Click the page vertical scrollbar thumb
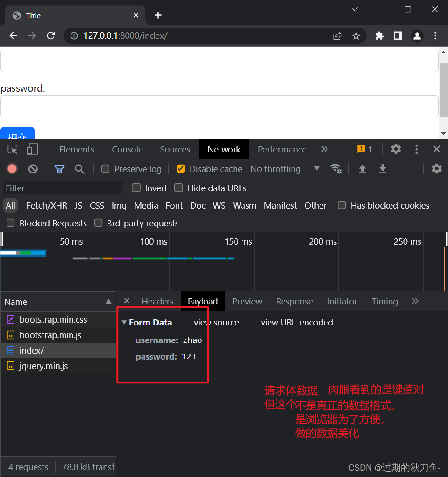 point(443,90)
